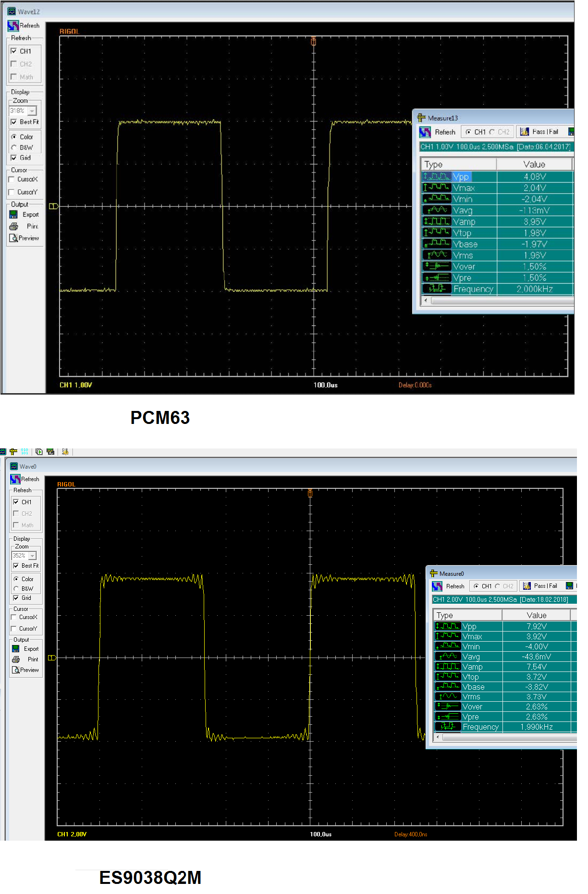Click the Vrms row icon in Measure13
The width and height of the screenshot is (588, 894).
tap(436, 255)
